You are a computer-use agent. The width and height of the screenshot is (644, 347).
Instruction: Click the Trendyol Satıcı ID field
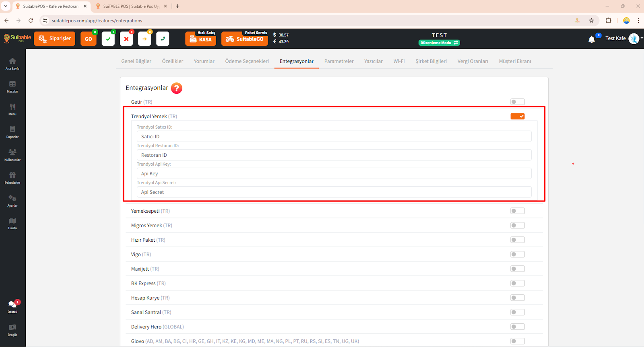coord(334,136)
